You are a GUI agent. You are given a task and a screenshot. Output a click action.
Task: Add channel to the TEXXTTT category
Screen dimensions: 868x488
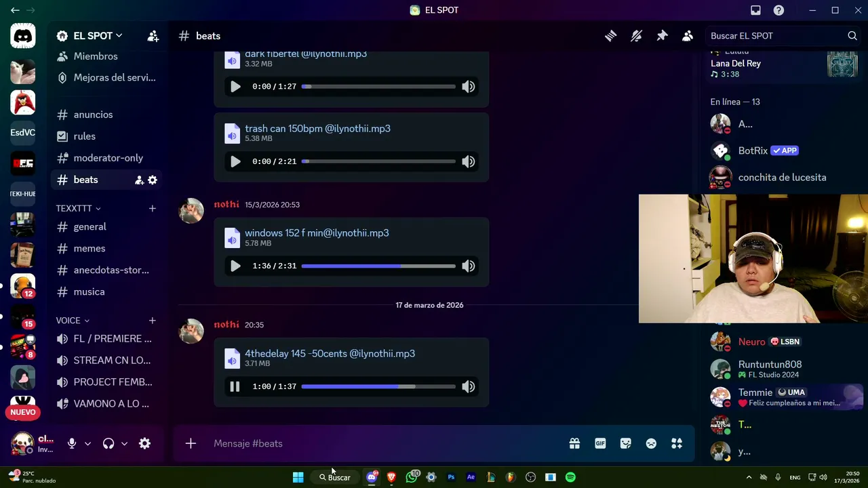(153, 208)
